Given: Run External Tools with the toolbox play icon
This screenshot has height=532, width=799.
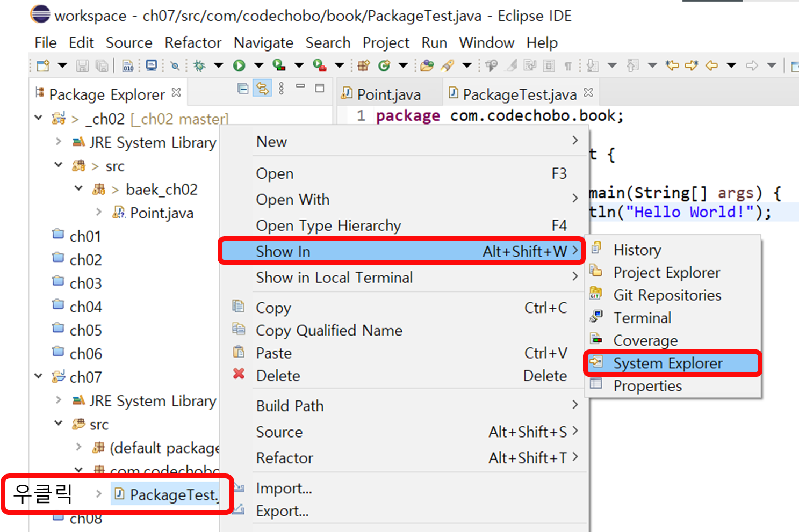Looking at the screenshot, I should pos(319,65).
